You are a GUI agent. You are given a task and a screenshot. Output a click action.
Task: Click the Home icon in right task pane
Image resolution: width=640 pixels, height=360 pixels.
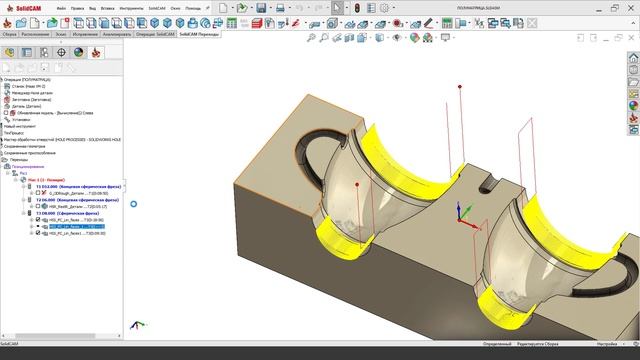pyautogui.click(x=633, y=58)
